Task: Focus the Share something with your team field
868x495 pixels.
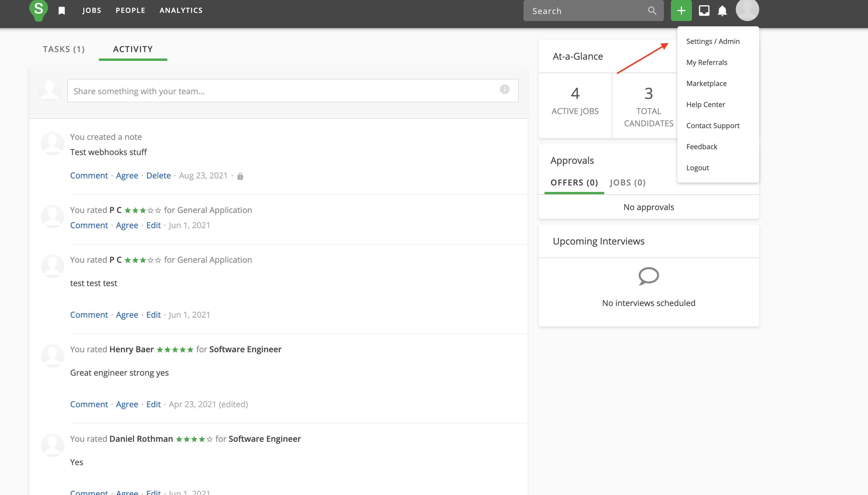Action: (282, 91)
